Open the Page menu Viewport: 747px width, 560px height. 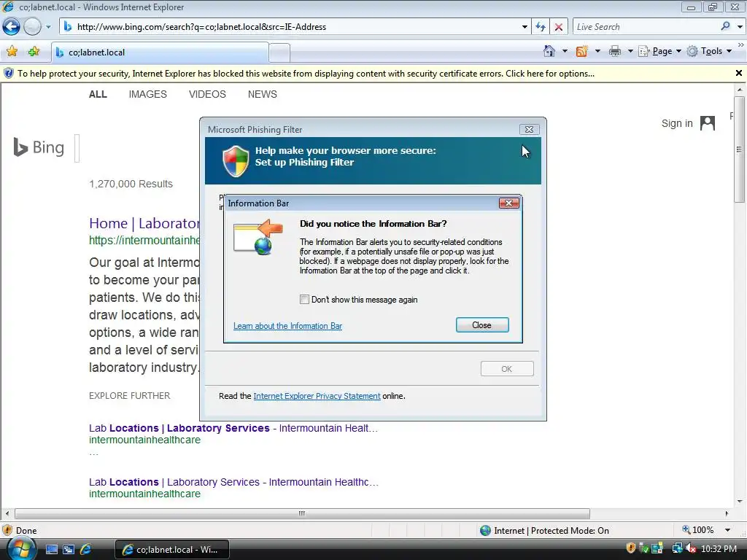(659, 51)
